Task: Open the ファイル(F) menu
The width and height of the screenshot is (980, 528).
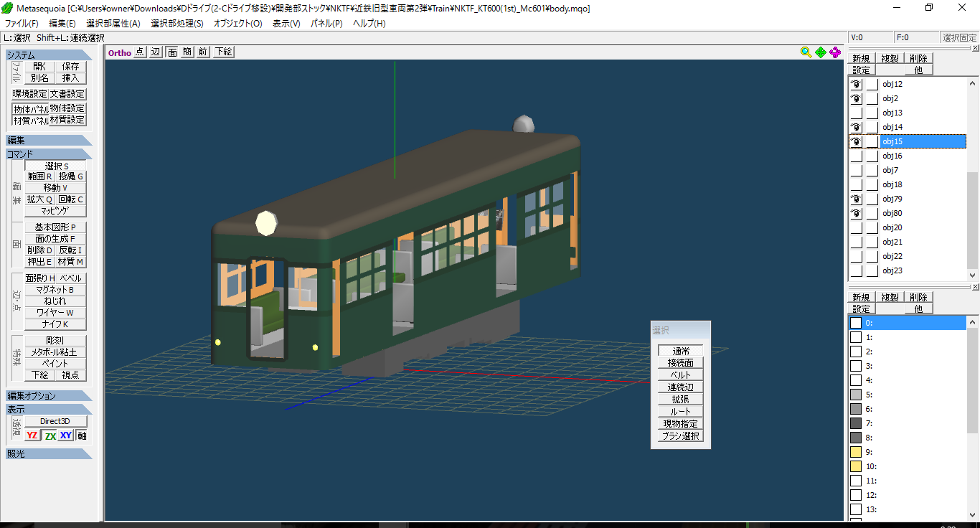Action: [22, 24]
